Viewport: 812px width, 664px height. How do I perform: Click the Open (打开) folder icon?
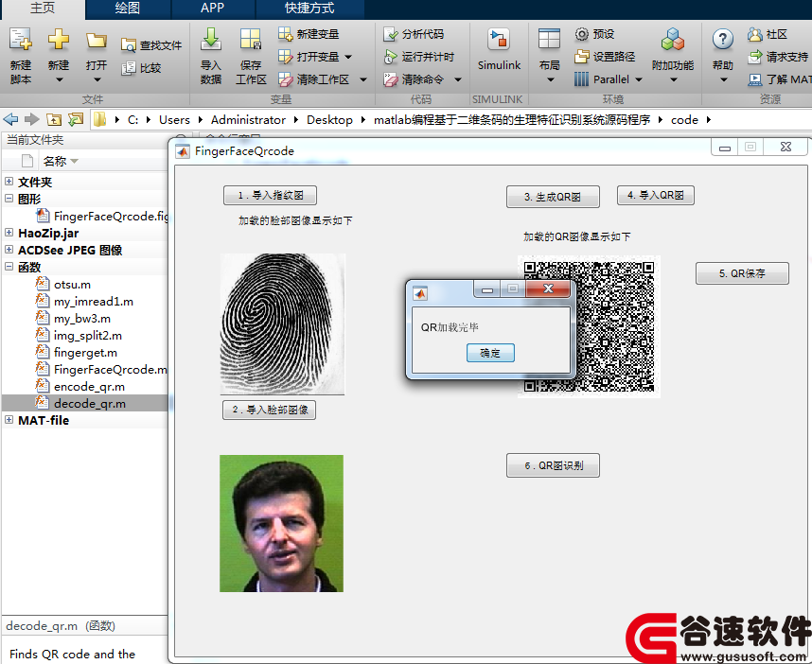coord(97,41)
